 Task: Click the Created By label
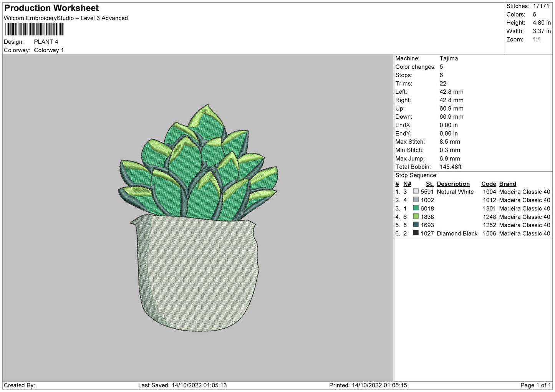click(19, 385)
